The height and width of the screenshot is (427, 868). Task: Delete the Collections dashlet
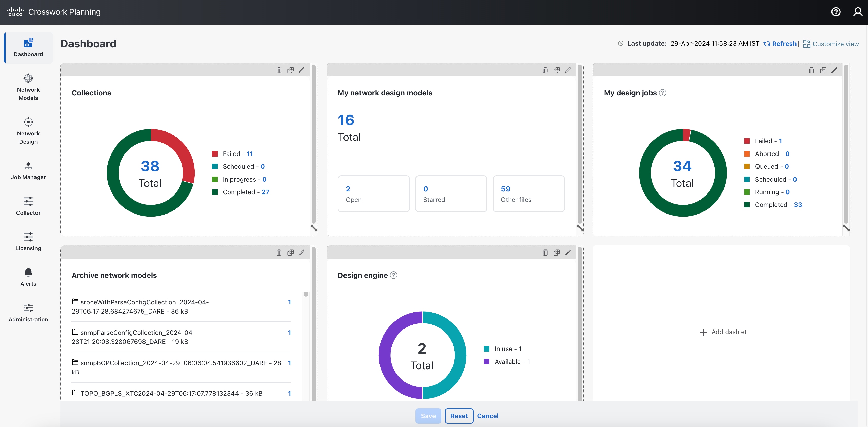[x=279, y=70]
